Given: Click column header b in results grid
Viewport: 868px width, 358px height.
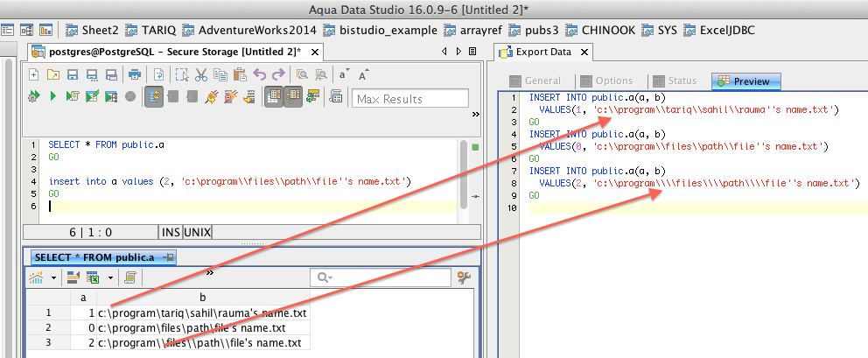Looking at the screenshot, I should [x=203, y=298].
